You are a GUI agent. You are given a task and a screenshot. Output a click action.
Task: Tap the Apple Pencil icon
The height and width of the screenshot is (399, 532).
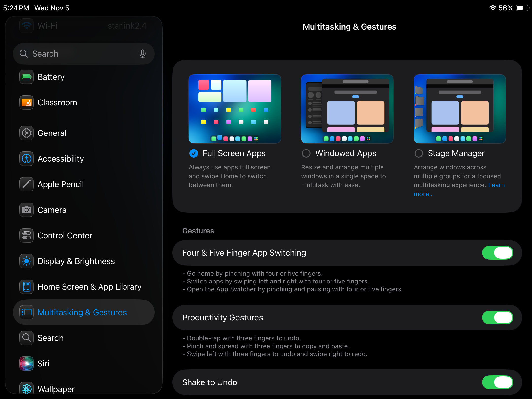click(x=27, y=184)
